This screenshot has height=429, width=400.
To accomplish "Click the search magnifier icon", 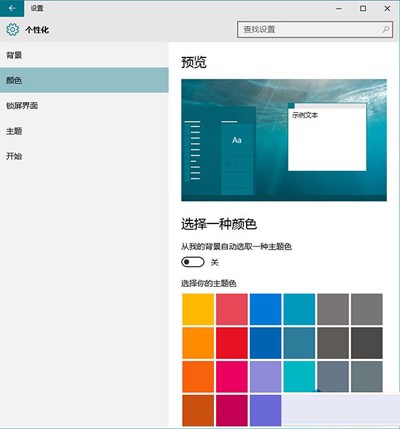I will pos(386,29).
